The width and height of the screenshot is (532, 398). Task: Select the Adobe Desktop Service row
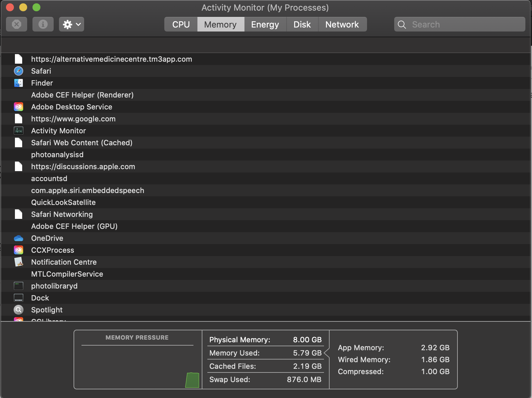point(266,107)
